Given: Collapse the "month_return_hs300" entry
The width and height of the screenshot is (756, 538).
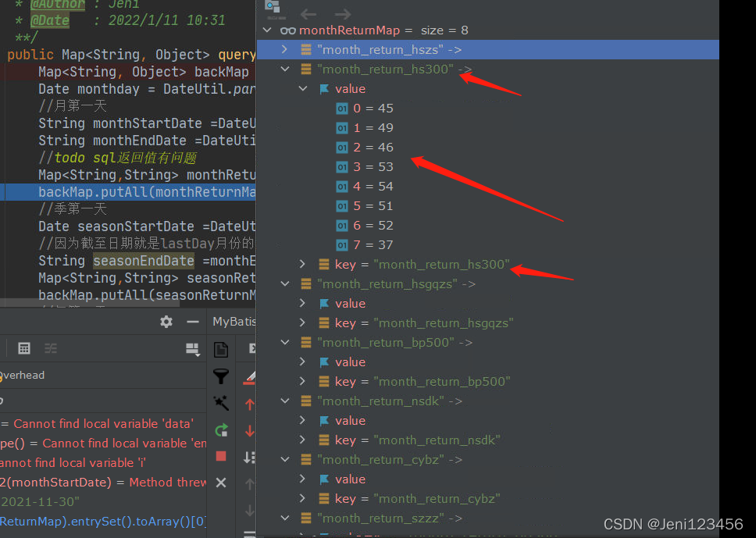Looking at the screenshot, I should coord(285,69).
